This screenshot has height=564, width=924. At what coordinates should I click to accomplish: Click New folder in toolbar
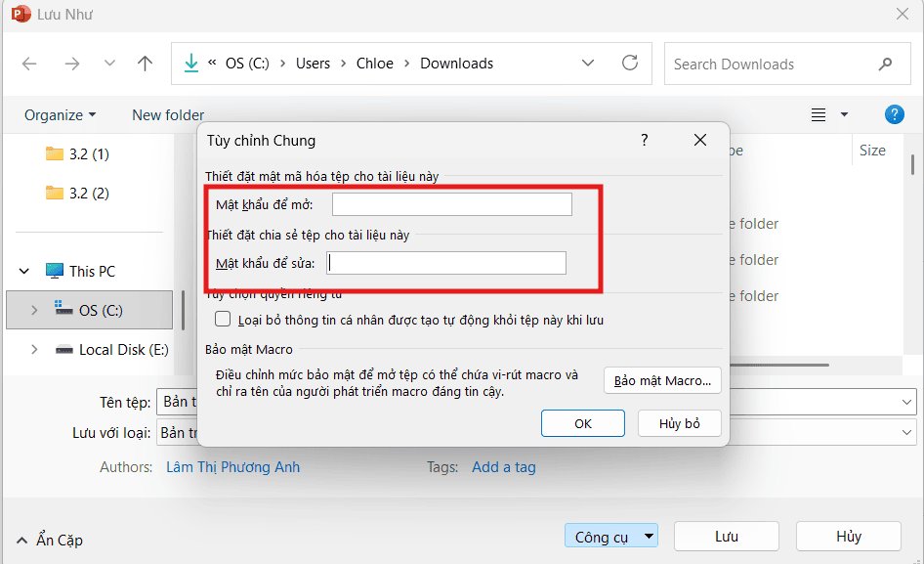pyautogui.click(x=168, y=114)
